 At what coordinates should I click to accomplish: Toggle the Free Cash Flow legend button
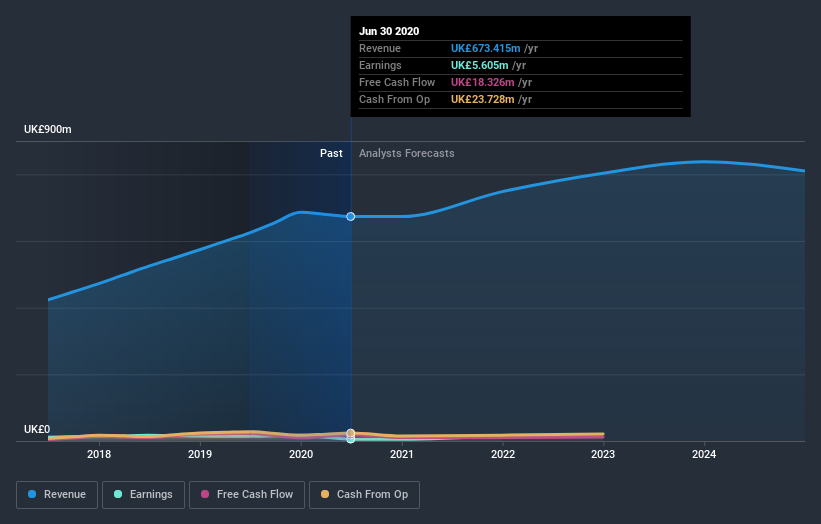(x=247, y=495)
